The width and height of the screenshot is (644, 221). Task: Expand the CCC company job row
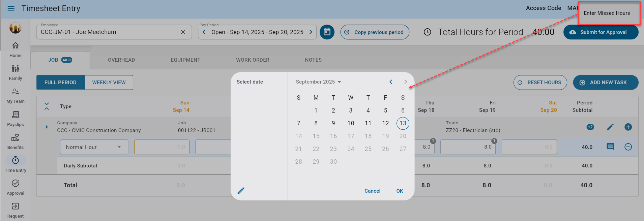[x=47, y=127]
